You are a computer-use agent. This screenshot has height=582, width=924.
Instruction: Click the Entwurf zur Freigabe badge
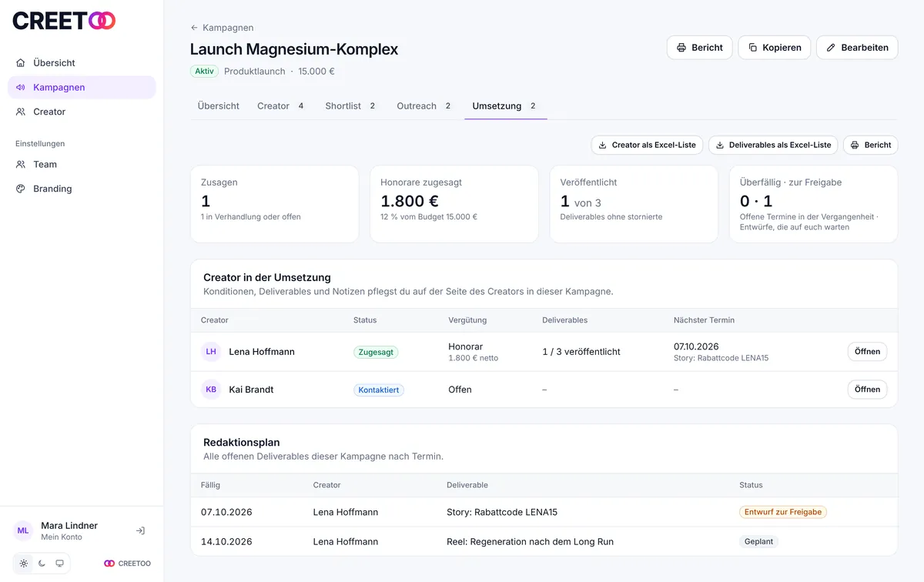click(783, 512)
